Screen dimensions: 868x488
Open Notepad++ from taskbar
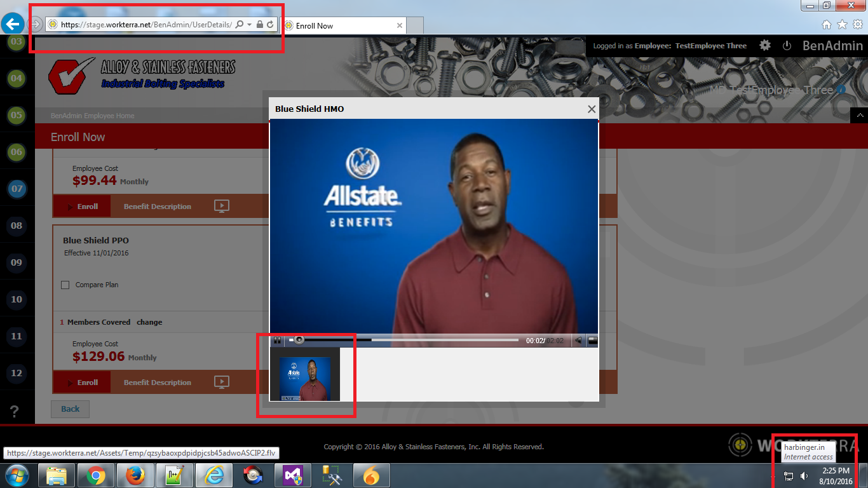click(175, 475)
